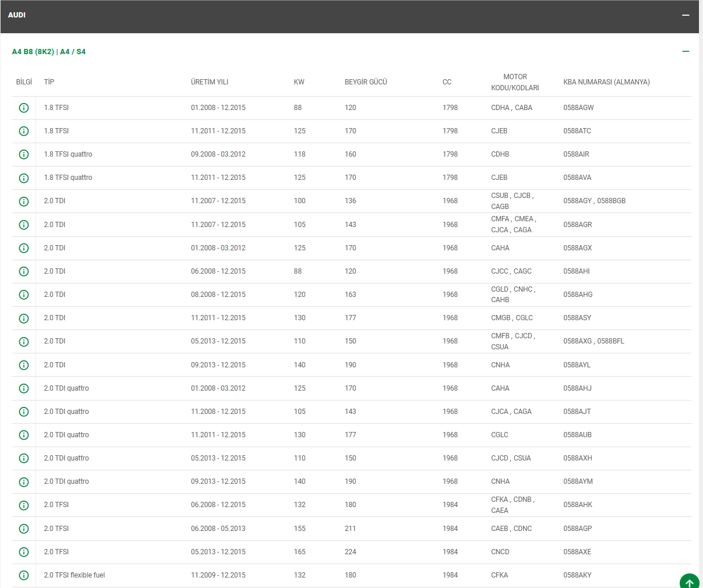The image size is (703, 588).
Task: Click the BEYGİR GÜCÜ column header
Action: (366, 82)
